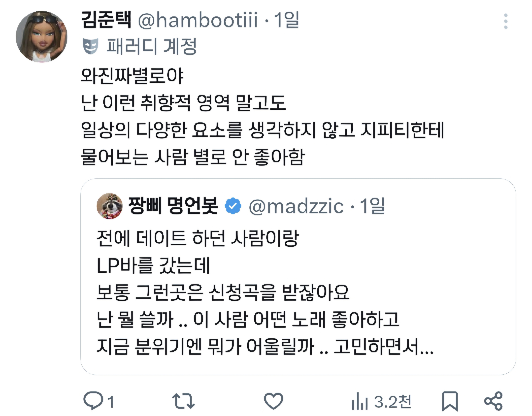The image size is (532, 416).
Task: Click the main tweet timestamp 1일
Action: [287, 20]
